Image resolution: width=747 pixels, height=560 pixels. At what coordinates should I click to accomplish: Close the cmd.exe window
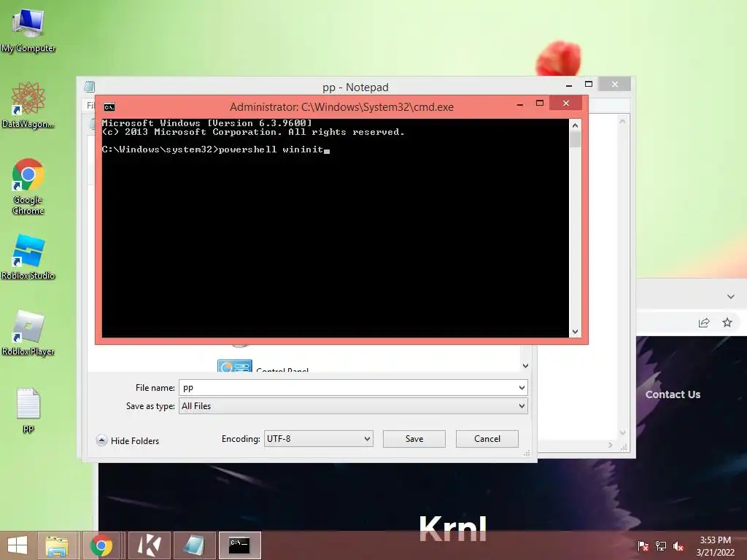565,104
